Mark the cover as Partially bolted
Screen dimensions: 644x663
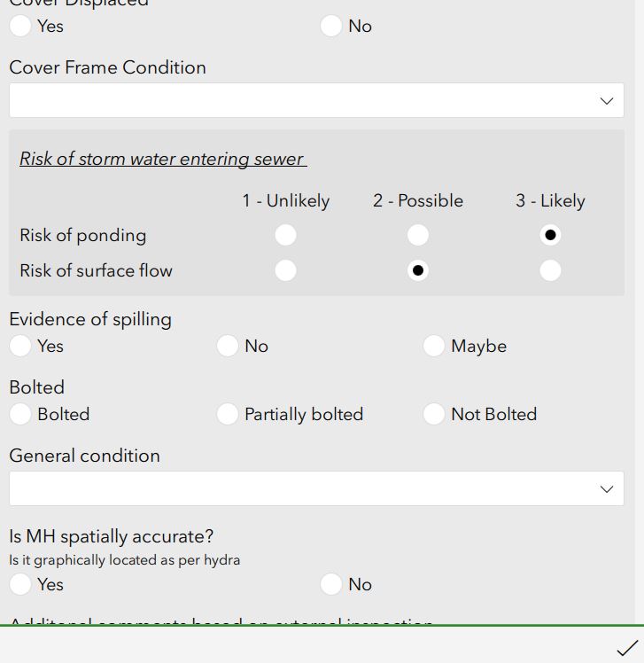[x=228, y=414]
